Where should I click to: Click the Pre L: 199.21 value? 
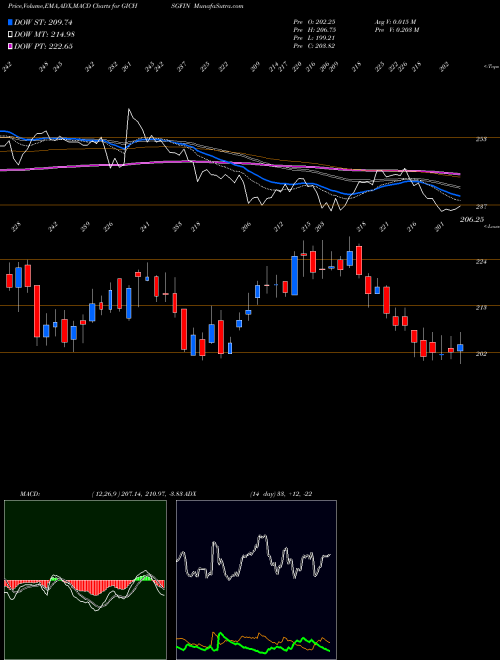[314, 38]
